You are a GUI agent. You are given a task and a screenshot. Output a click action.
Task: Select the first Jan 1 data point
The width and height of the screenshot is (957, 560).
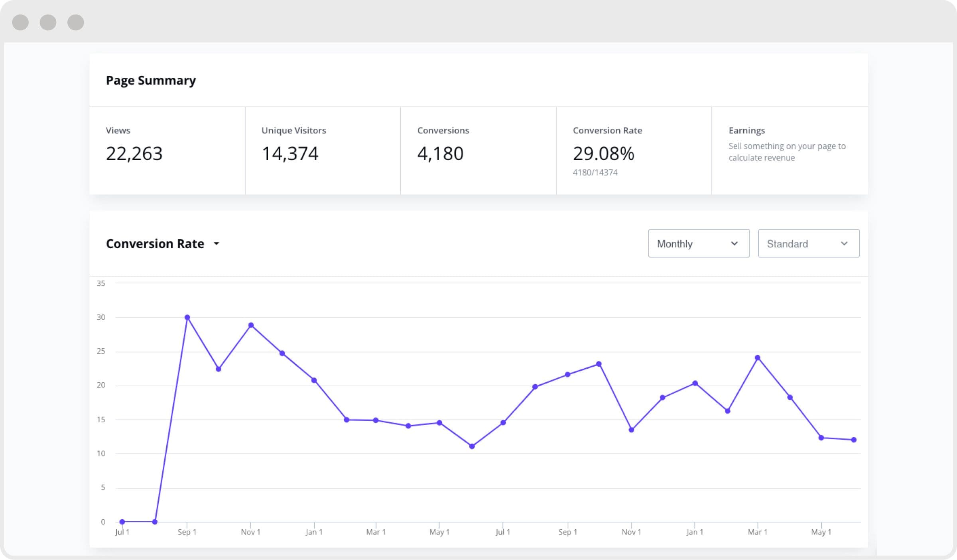tap(314, 380)
